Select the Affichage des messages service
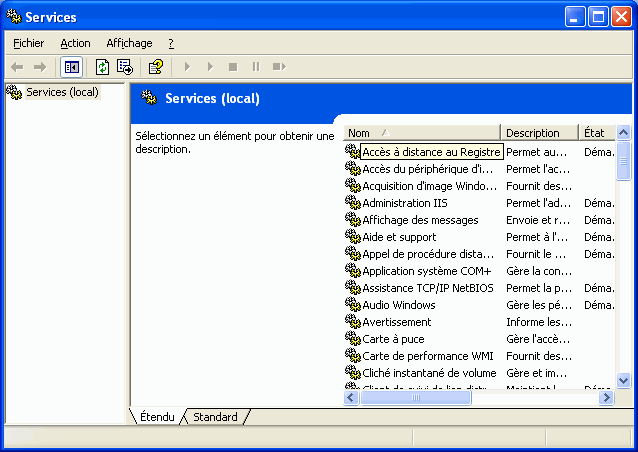This screenshot has width=638, height=452. point(420,220)
